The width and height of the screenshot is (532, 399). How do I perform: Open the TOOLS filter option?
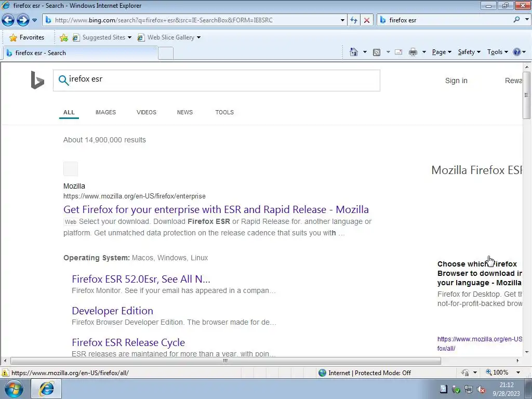tap(224, 112)
